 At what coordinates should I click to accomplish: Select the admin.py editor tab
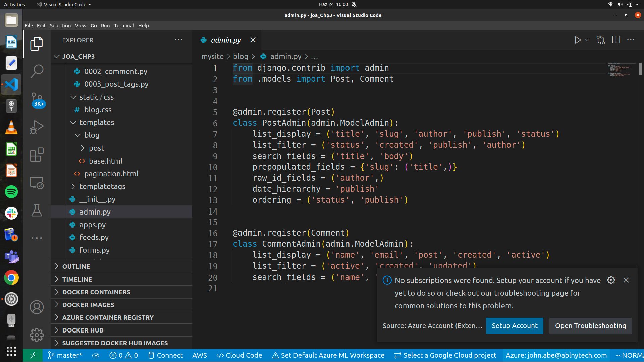(226, 40)
